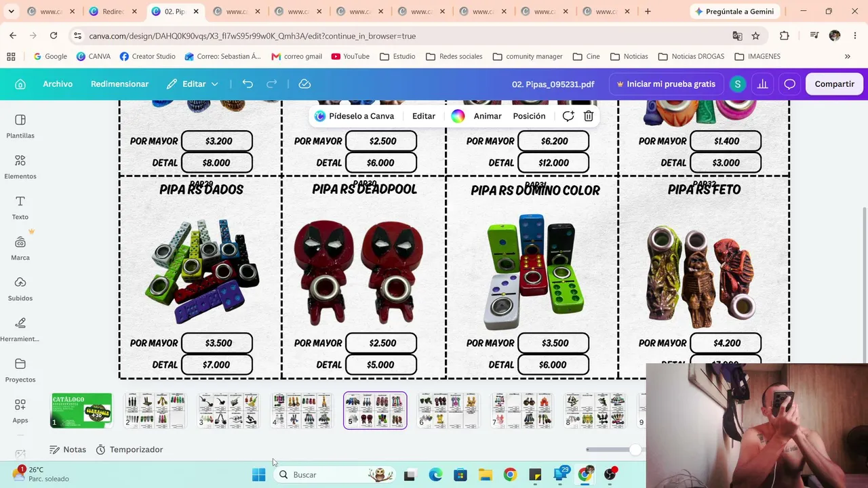Open the Proyectos sidebar panel
Screen dimensions: 868x488
tap(20, 370)
